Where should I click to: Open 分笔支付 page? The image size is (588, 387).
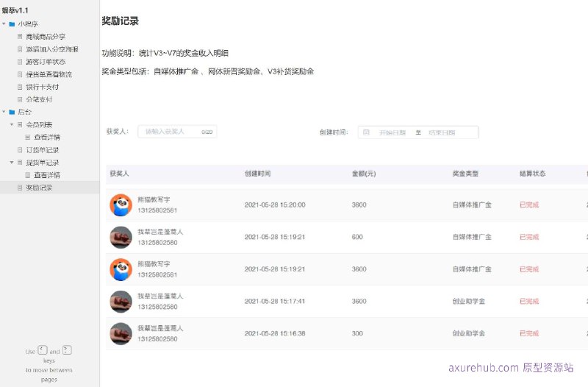pyautogui.click(x=39, y=99)
